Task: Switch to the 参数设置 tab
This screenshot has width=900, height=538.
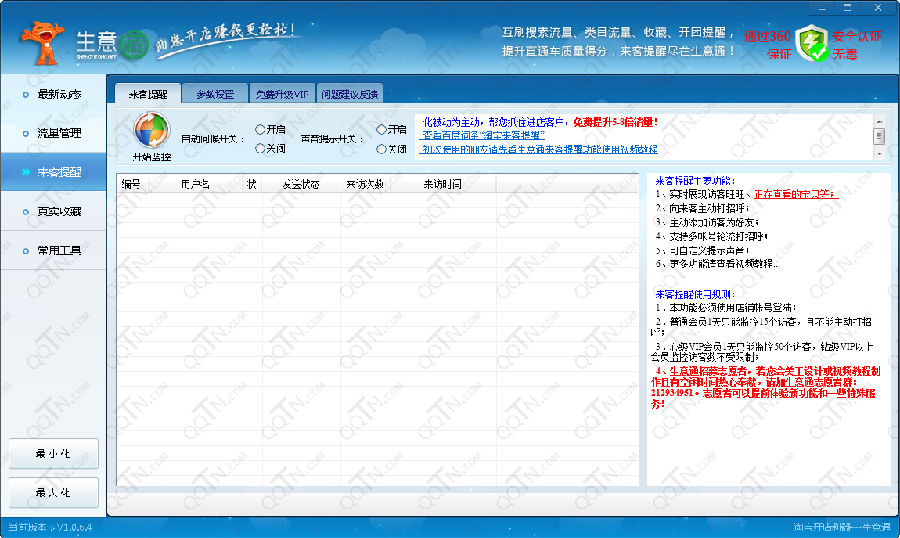Action: (x=214, y=94)
